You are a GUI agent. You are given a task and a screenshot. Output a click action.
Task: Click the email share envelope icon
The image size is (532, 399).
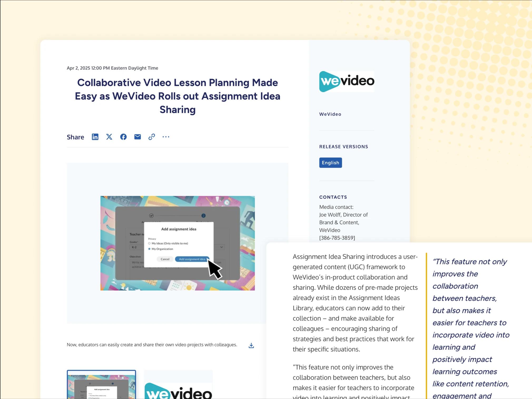pos(137,137)
